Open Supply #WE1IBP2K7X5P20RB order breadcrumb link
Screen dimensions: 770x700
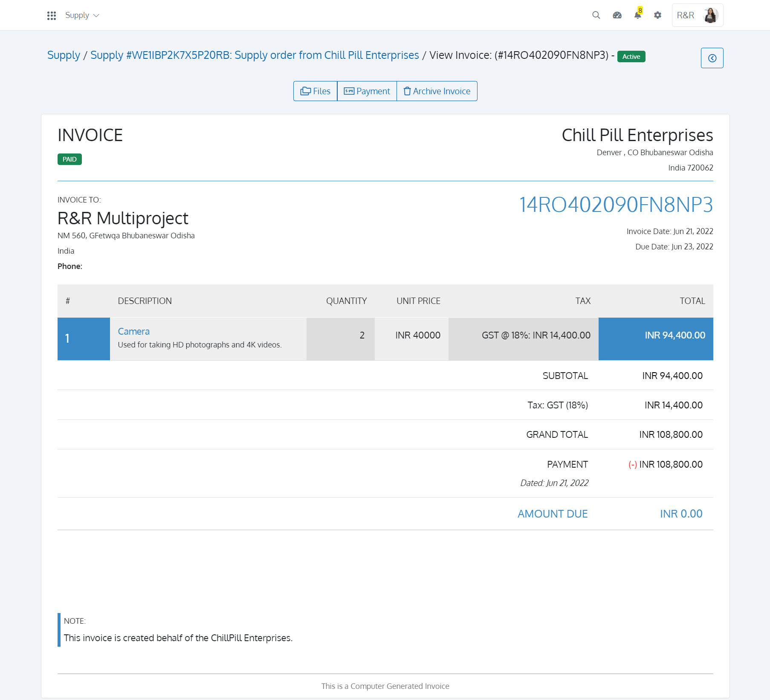(x=255, y=55)
